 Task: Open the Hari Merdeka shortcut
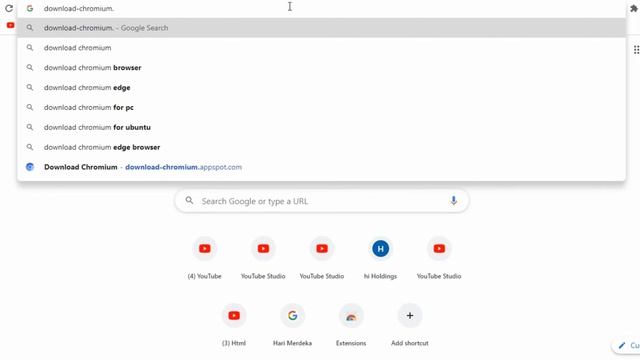(x=292, y=325)
